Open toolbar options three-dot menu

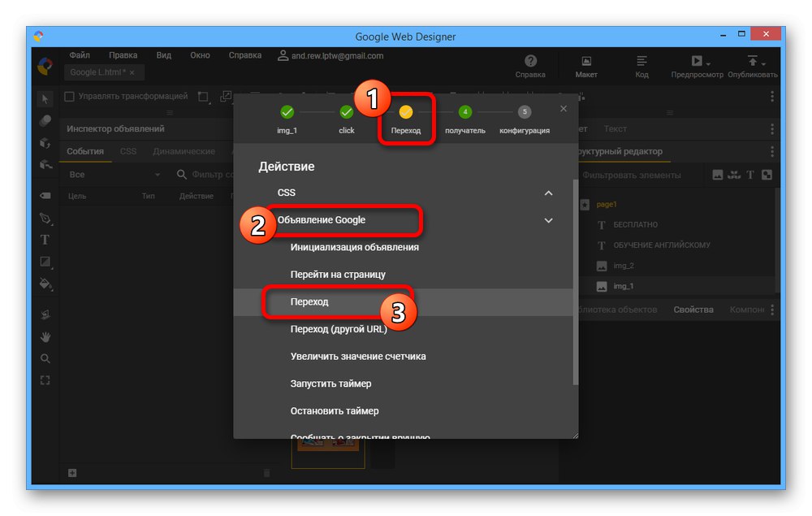tap(771, 97)
